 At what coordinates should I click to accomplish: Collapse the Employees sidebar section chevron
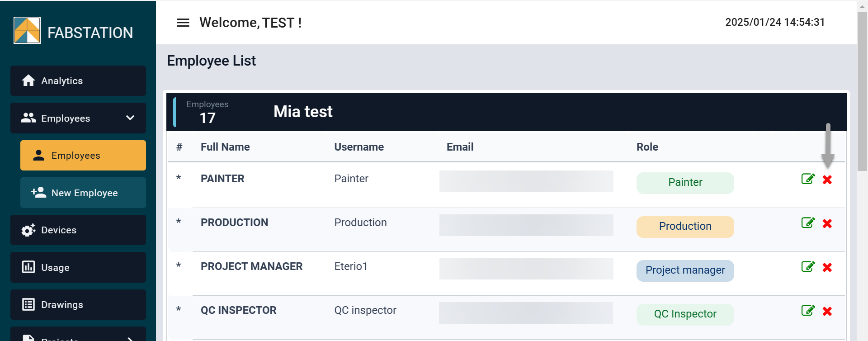pyautogui.click(x=130, y=118)
